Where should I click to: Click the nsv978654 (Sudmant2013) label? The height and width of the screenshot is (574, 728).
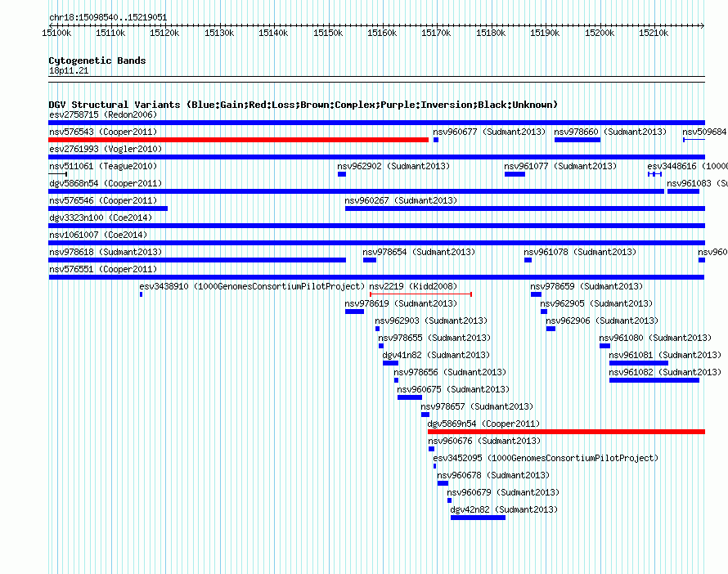(419, 252)
